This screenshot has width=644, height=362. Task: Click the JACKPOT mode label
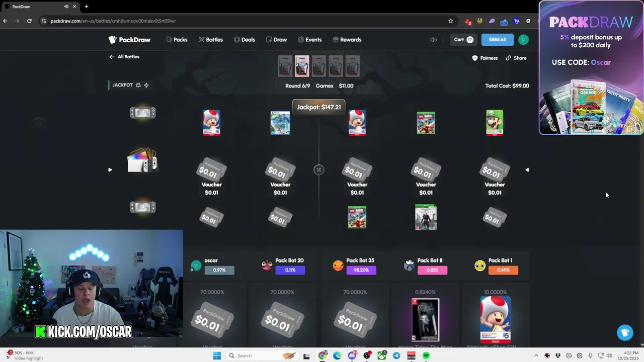(x=122, y=85)
